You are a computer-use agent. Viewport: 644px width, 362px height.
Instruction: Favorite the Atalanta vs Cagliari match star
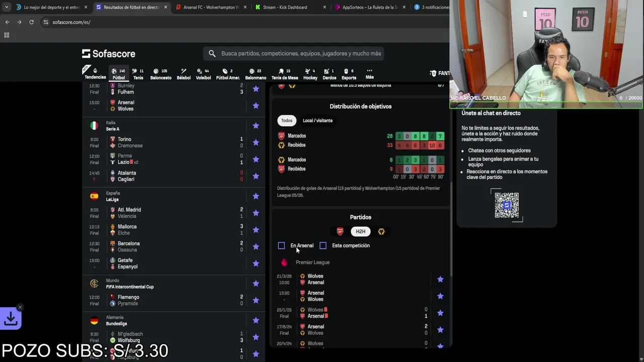coord(256,176)
